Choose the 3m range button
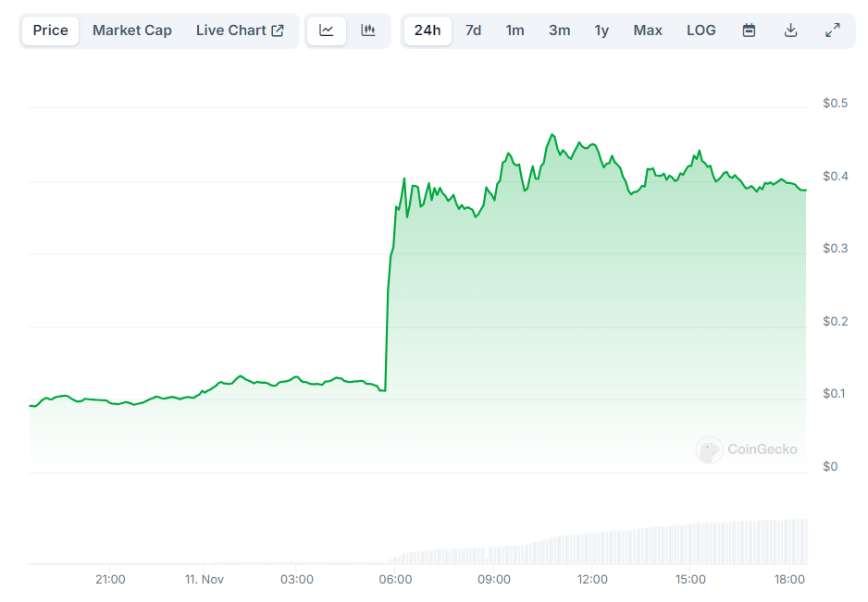The height and width of the screenshot is (602, 868). click(x=559, y=31)
